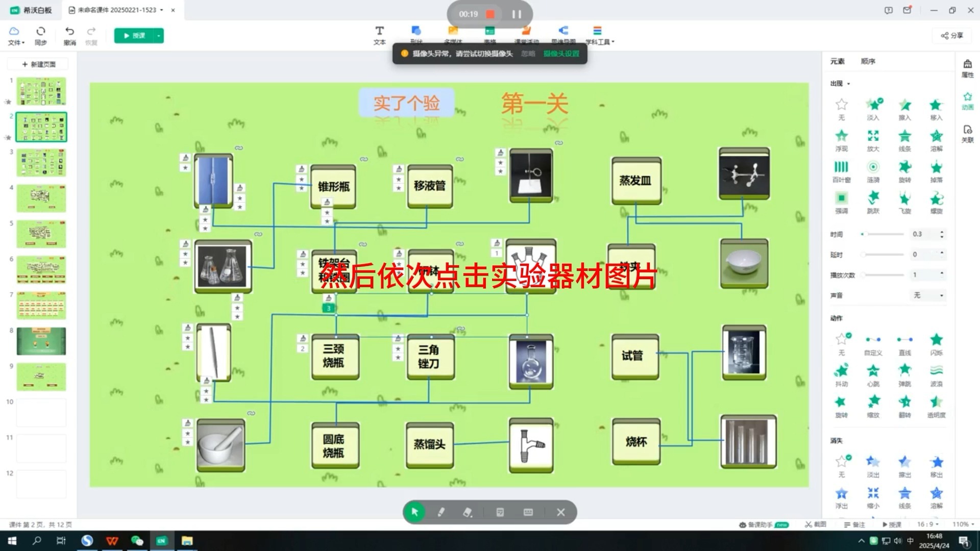Image resolution: width=980 pixels, height=551 pixels.
Task: Apply the 跳跃 jump entrance animation
Action: (x=873, y=202)
